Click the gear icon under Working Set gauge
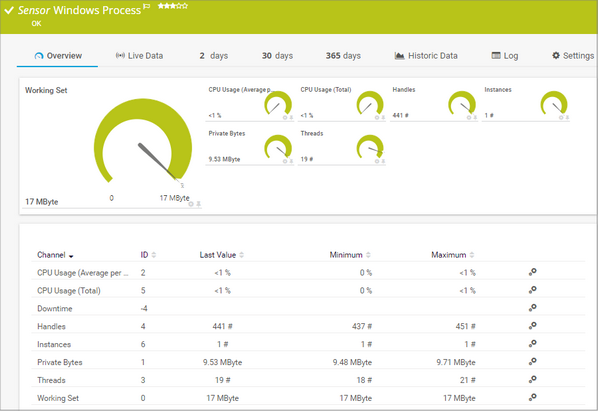The height and width of the screenshot is (411, 598). (191, 204)
